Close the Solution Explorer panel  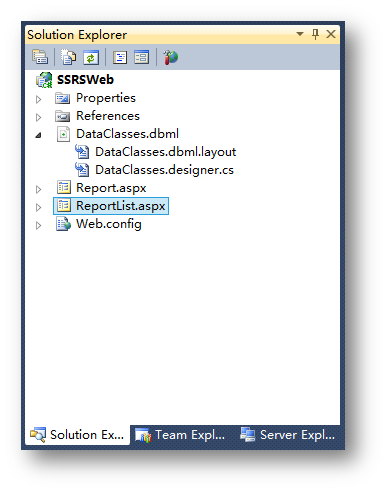click(331, 34)
